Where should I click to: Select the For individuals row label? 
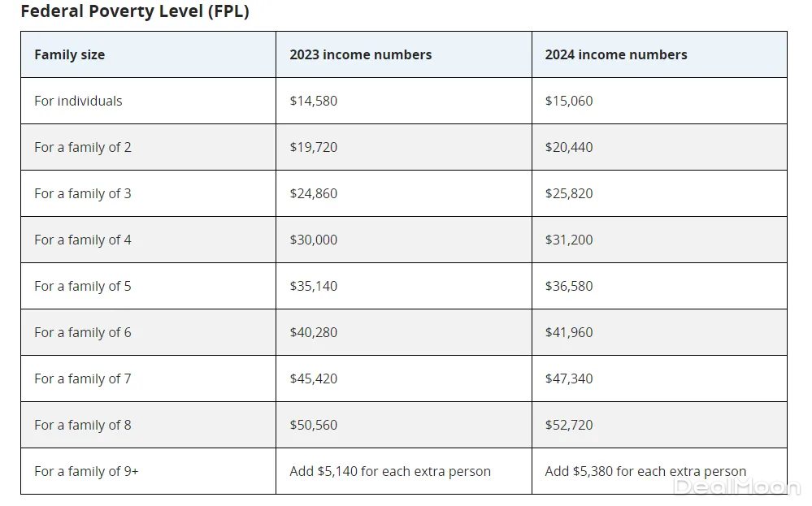(78, 101)
